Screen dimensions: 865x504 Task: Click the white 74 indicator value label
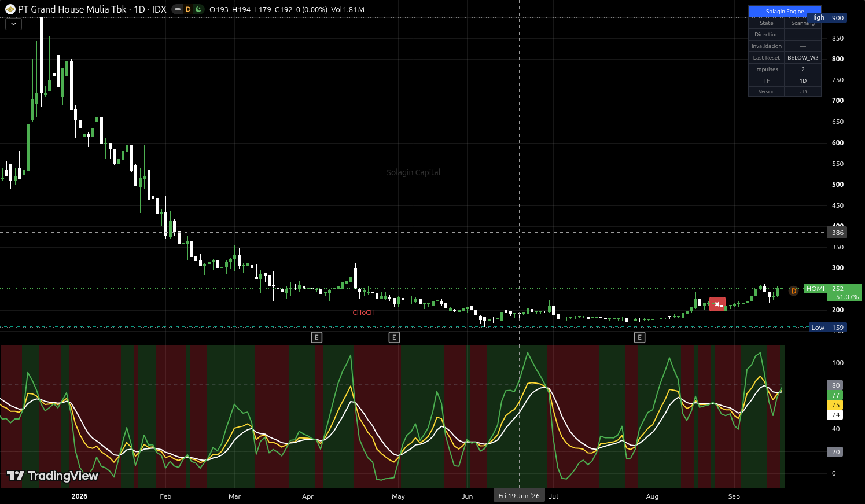pyautogui.click(x=835, y=415)
